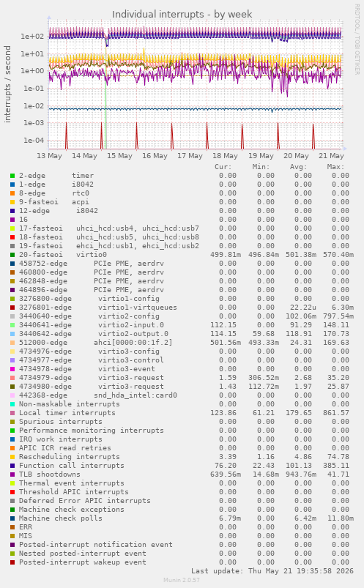
Task: Click the Machine check polls swatch
Action: tap(12, 518)
